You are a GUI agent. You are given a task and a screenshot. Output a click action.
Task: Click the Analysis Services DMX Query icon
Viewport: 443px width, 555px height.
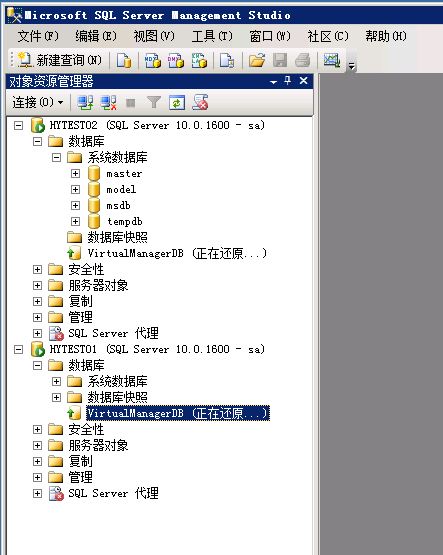176,60
